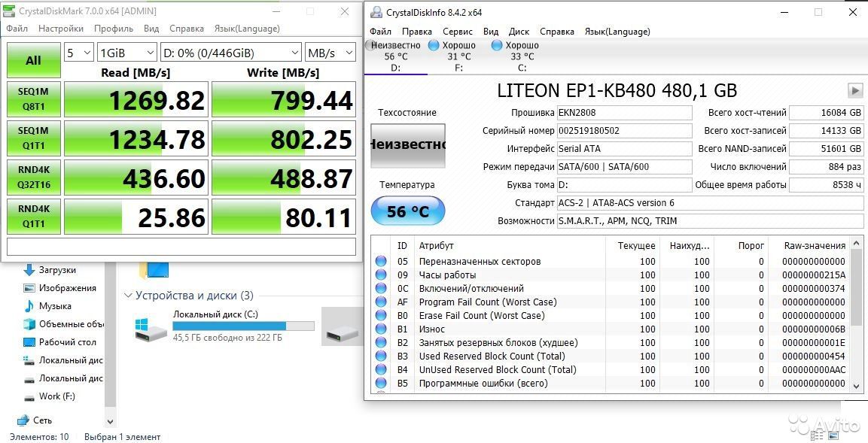The width and height of the screenshot is (868, 443).
Task: Click status orb for attribute 05
Action: pos(381,262)
